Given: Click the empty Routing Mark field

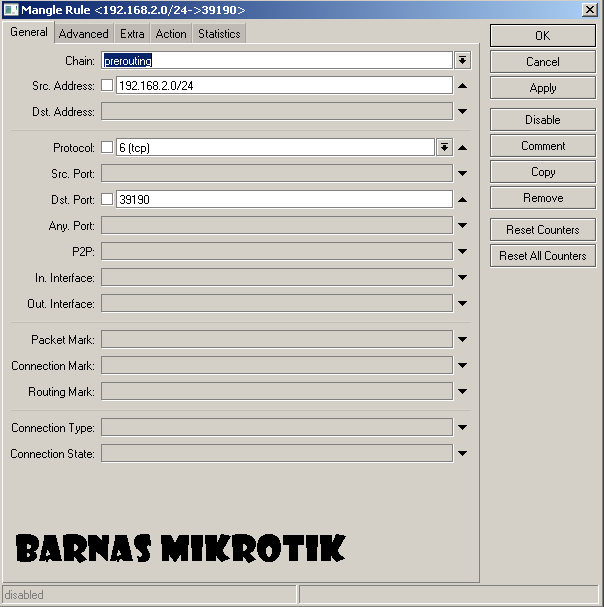Looking at the screenshot, I should (277, 391).
